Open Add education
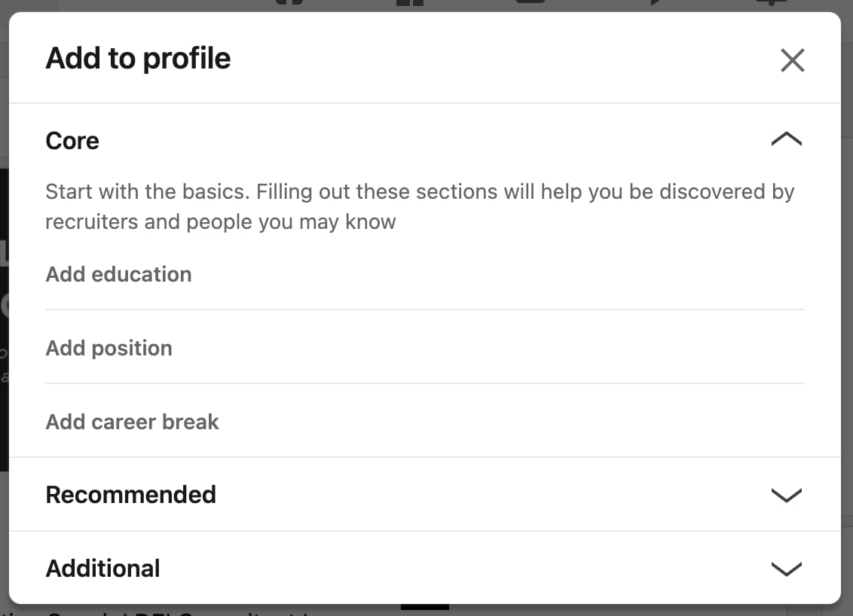This screenshot has width=853, height=616. 118,274
